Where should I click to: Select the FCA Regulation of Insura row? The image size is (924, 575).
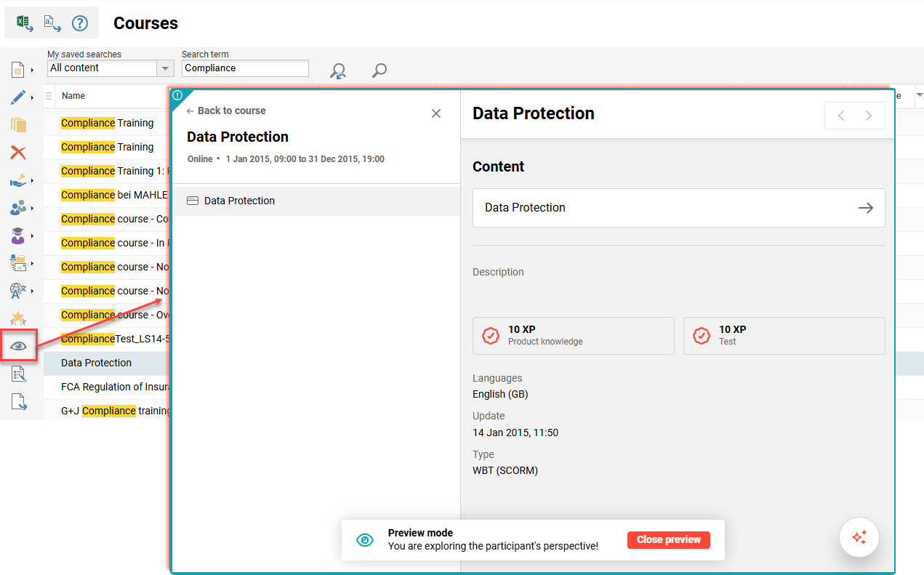point(115,387)
